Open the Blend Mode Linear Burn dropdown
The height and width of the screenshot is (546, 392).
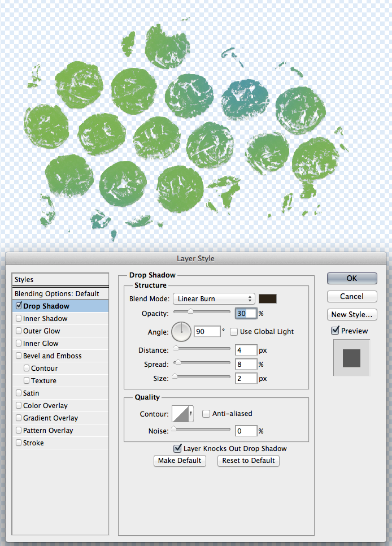click(x=214, y=299)
